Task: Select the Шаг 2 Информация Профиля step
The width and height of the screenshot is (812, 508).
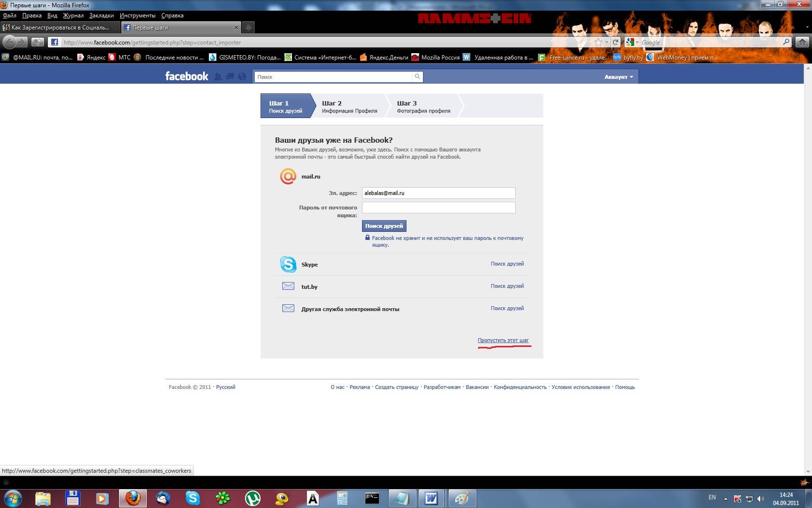Action: coord(349,106)
